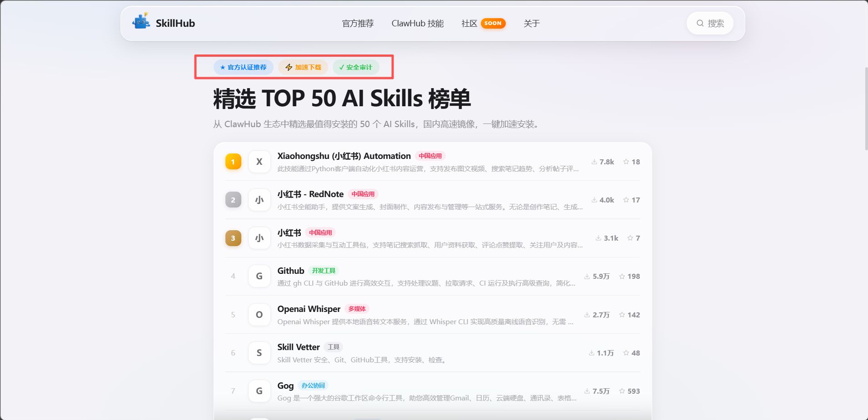
Task: Click the Skill Vetter description text
Action: pos(363,360)
